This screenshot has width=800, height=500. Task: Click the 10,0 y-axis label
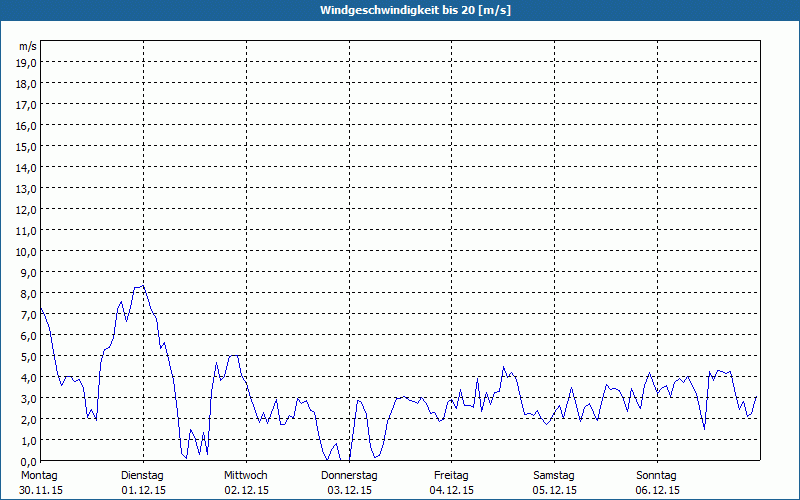(27, 252)
